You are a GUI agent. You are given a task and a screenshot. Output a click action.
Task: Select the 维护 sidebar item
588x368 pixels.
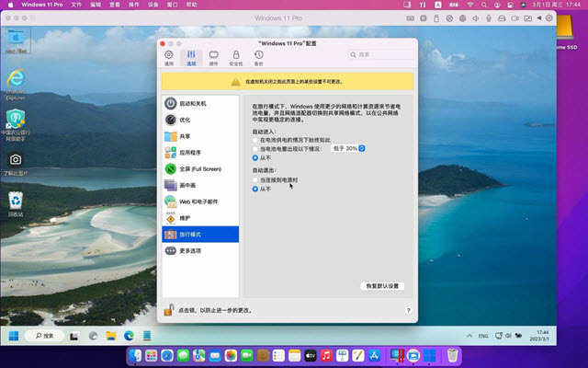[x=200, y=218]
